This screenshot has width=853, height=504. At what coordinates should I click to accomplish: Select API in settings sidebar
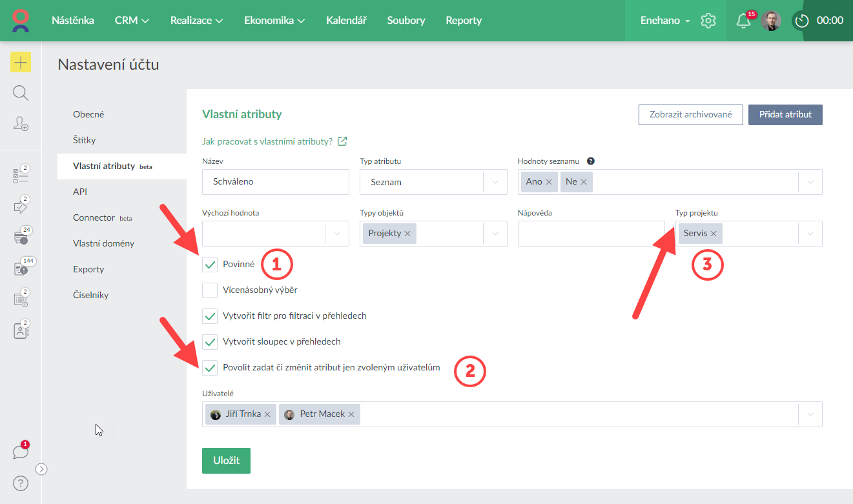[80, 192]
